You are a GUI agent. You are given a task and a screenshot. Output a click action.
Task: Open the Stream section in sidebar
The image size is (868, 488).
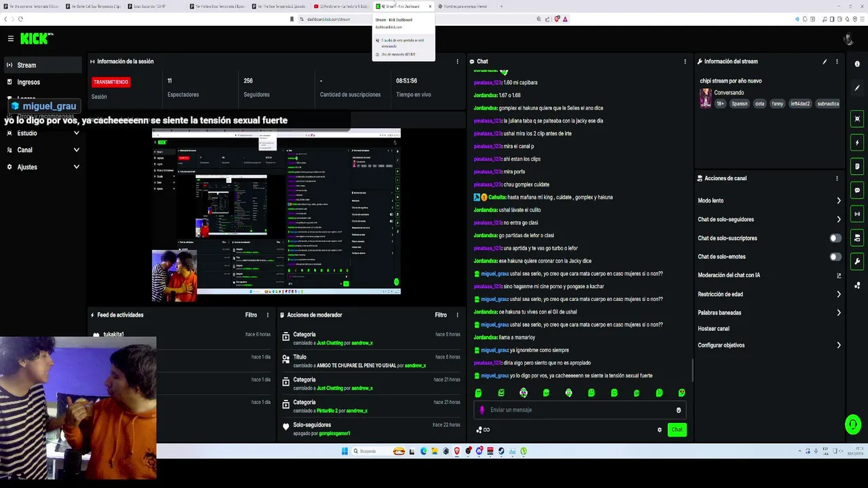click(x=42, y=65)
